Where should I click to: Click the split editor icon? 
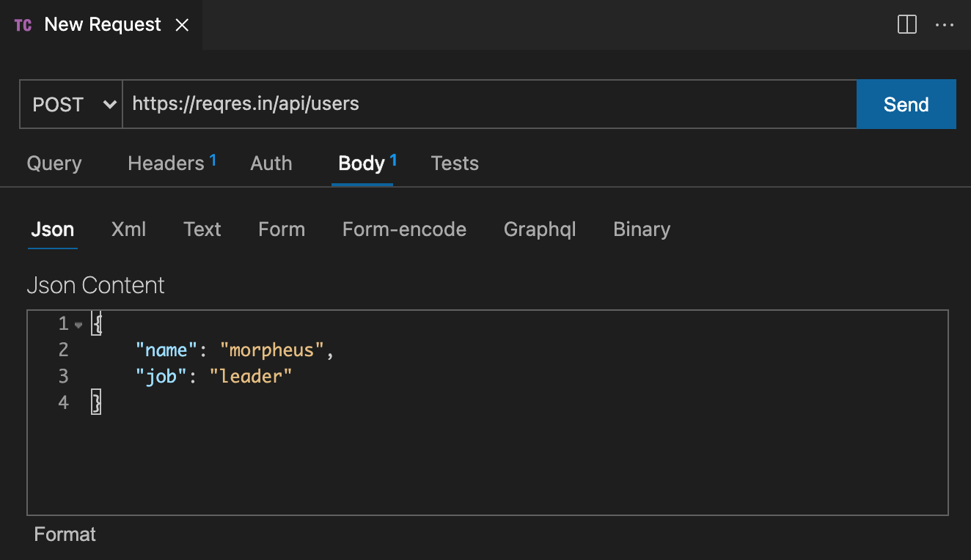click(x=907, y=25)
